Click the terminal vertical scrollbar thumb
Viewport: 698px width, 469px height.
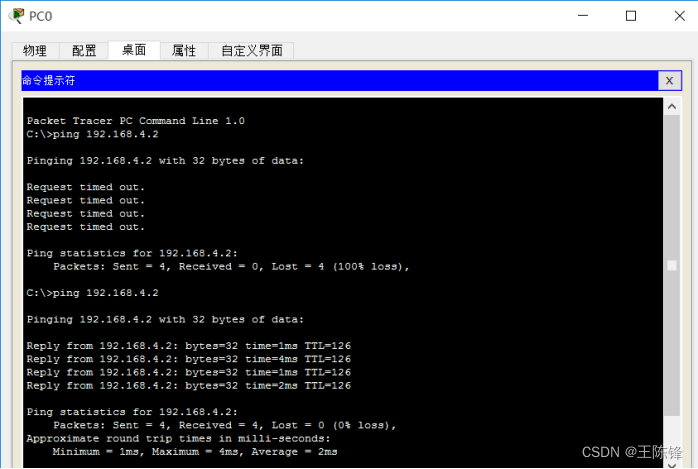pyautogui.click(x=672, y=266)
